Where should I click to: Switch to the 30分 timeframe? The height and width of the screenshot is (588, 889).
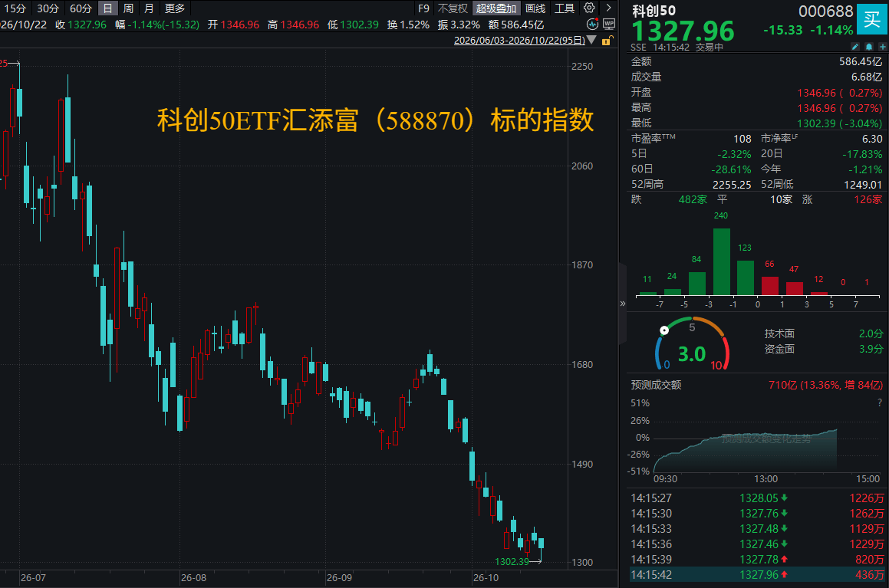[48, 8]
